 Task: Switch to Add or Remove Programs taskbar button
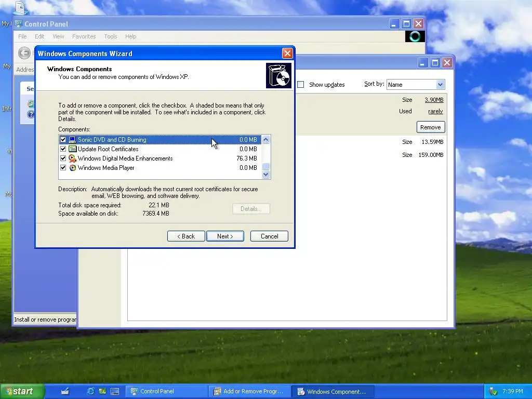click(x=250, y=391)
